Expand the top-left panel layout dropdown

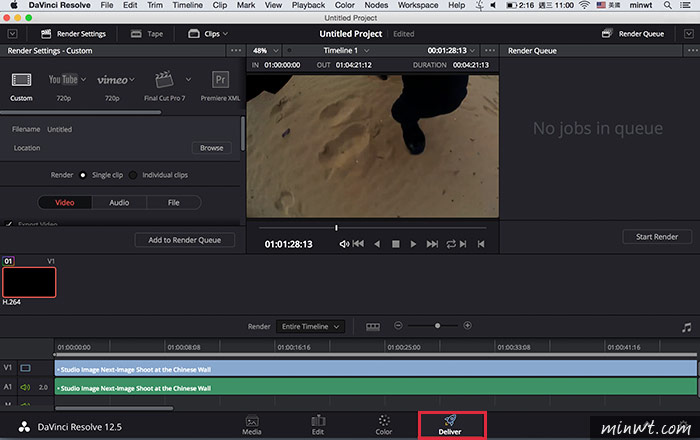12,34
